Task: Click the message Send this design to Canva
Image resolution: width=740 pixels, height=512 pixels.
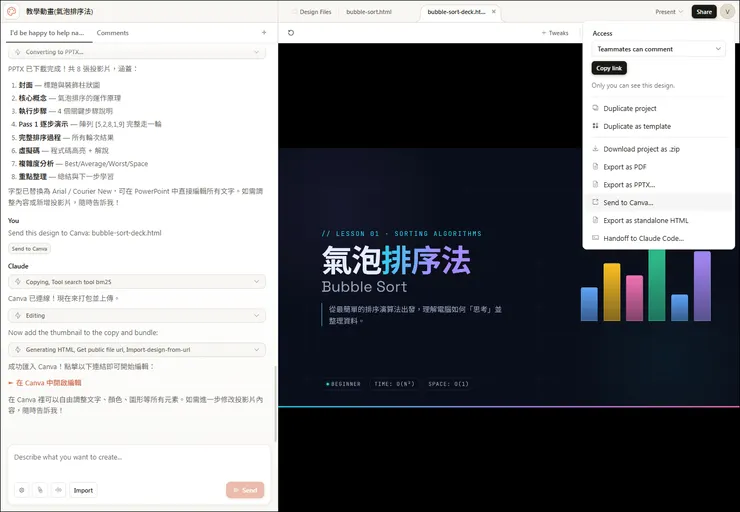Action: [84, 233]
